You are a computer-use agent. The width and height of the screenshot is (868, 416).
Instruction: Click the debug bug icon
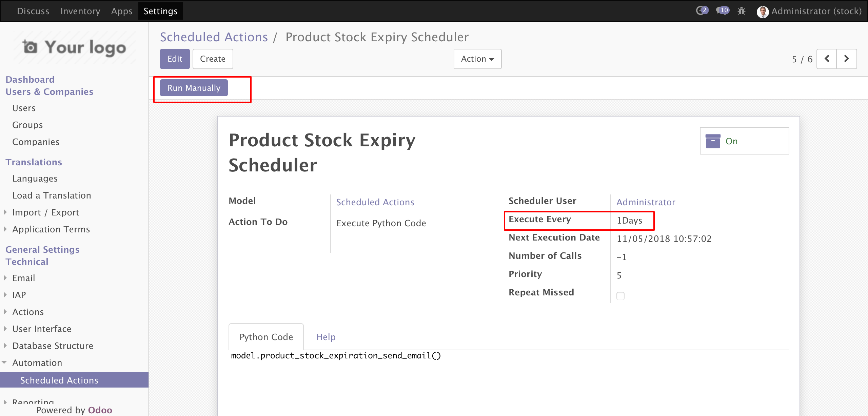pos(742,11)
